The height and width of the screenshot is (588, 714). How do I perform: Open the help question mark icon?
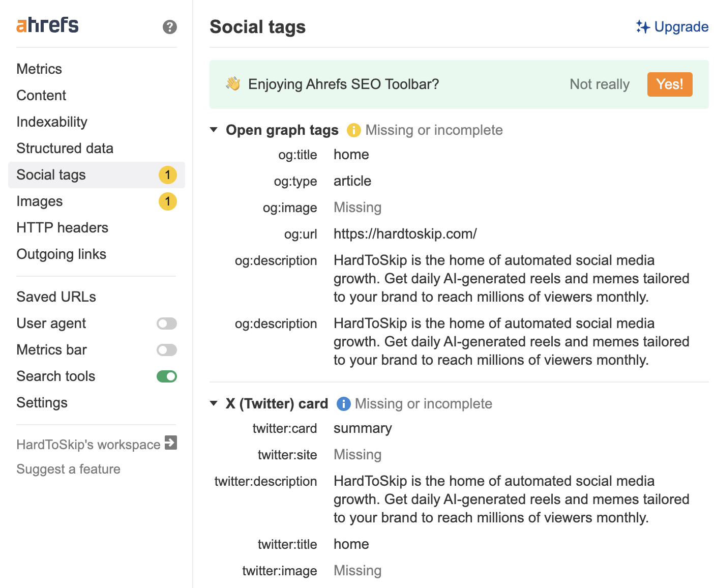(169, 27)
